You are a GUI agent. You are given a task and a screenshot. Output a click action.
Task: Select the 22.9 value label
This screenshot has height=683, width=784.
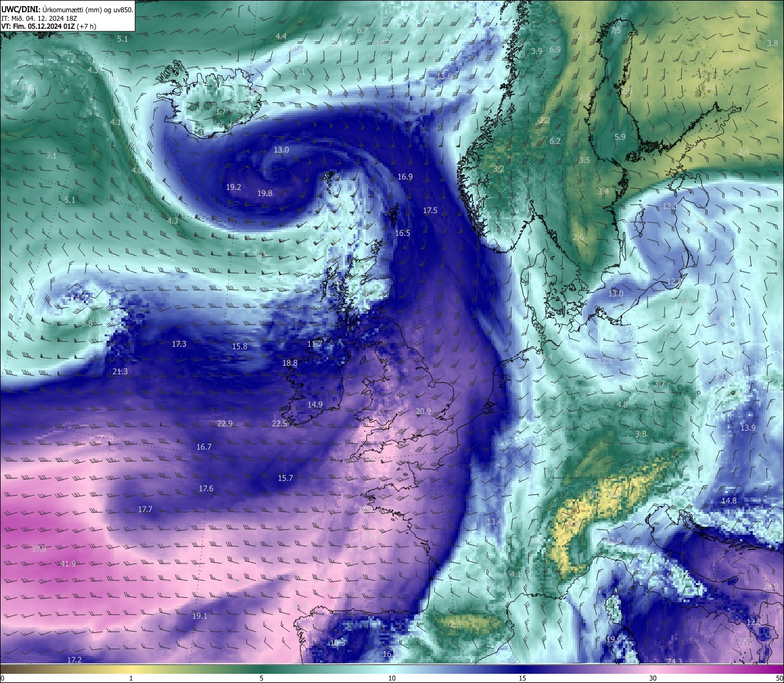(225, 423)
